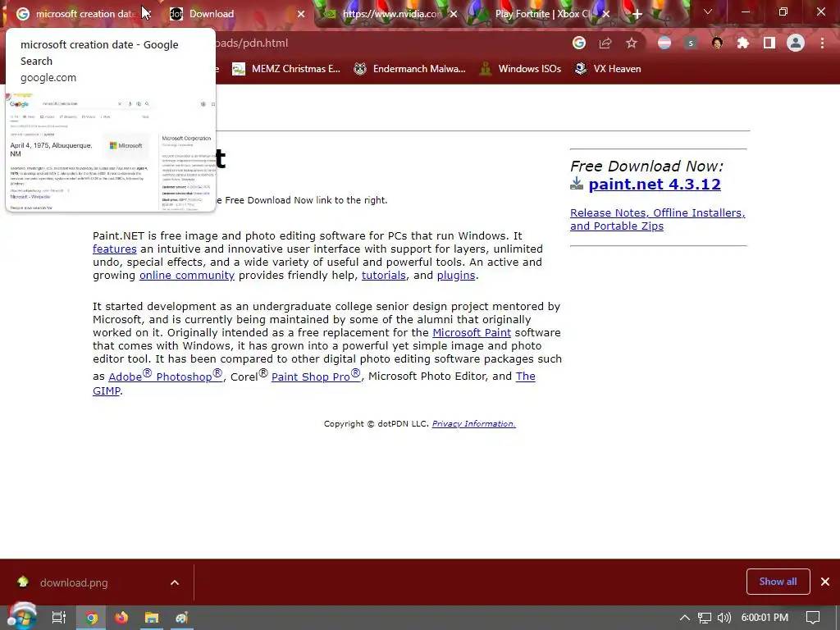840x630 pixels.
Task: Open the Start menu orb
Action: tap(21, 617)
